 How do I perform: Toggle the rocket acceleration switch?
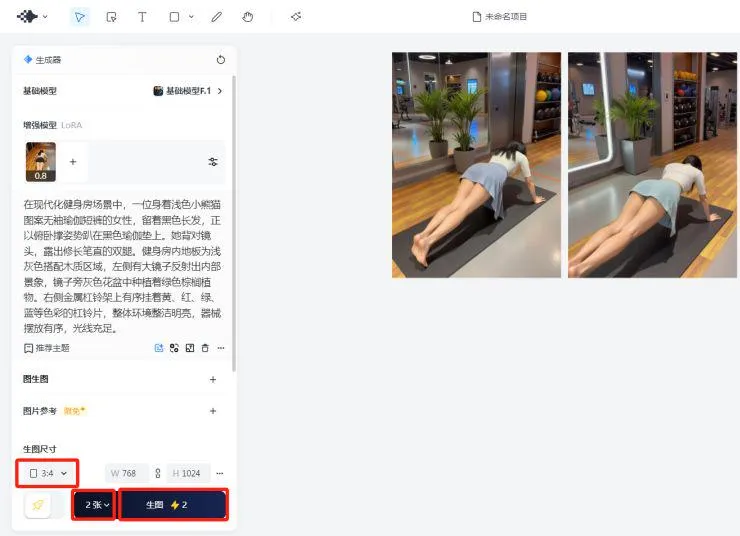[x=44, y=505]
